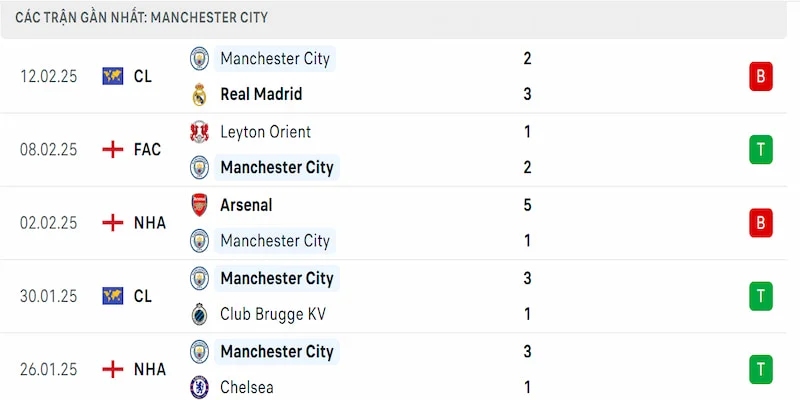
Task: Open the Arsenal team link
Action: coord(246,205)
